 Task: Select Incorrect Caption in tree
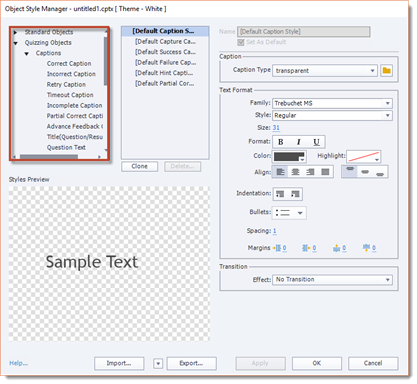pos(71,74)
